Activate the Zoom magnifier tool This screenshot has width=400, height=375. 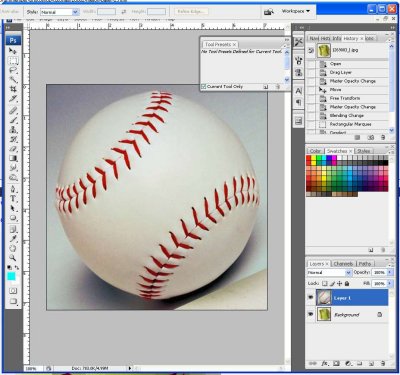(x=13, y=258)
